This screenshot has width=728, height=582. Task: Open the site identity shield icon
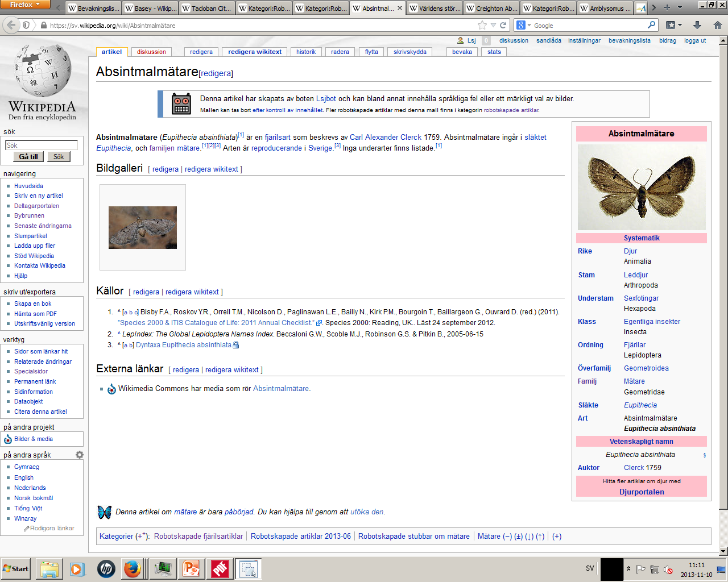click(26, 25)
